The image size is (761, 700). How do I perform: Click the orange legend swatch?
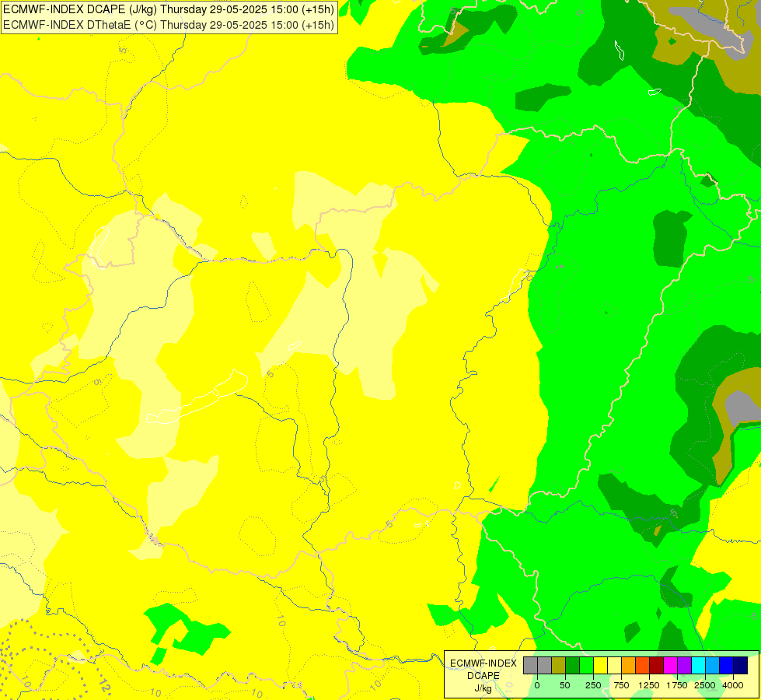coord(629,665)
